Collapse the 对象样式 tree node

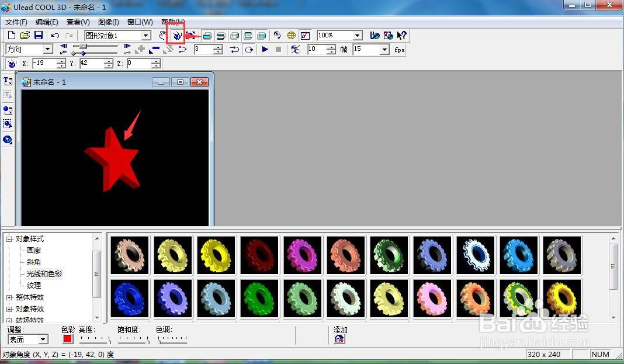(9, 239)
